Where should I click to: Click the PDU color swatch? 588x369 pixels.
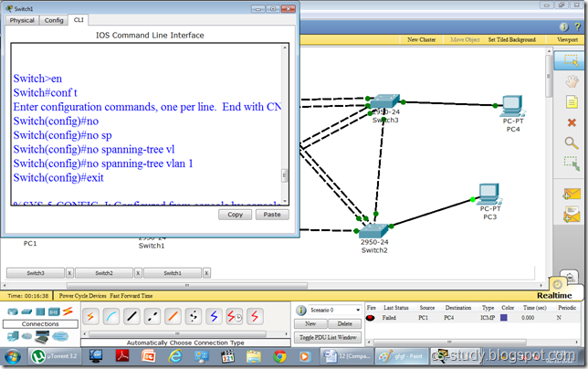coord(503,318)
